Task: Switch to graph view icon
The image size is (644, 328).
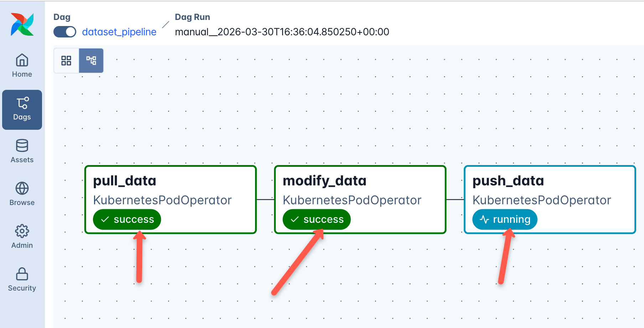Action: [x=91, y=61]
